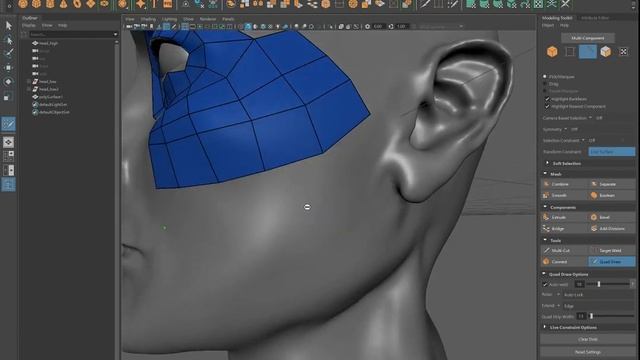
Task: Click the Reset Settings button
Action: pyautogui.click(x=588, y=352)
